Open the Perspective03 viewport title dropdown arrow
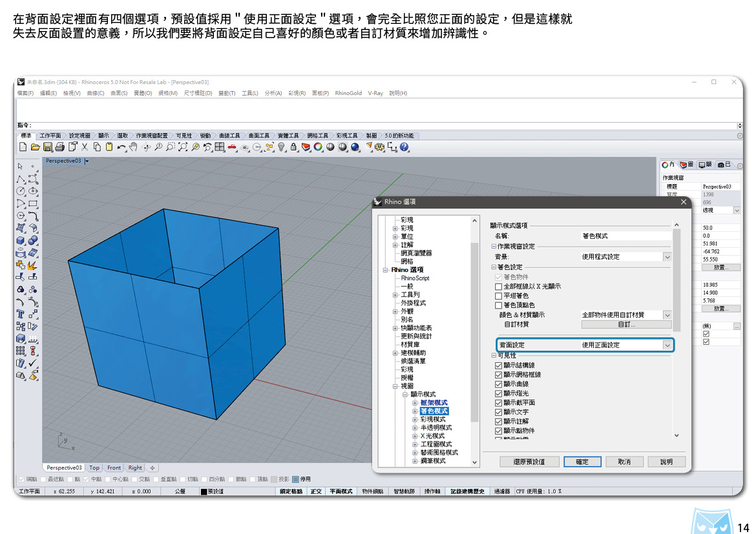This screenshot has height=534, width=756. [87, 161]
